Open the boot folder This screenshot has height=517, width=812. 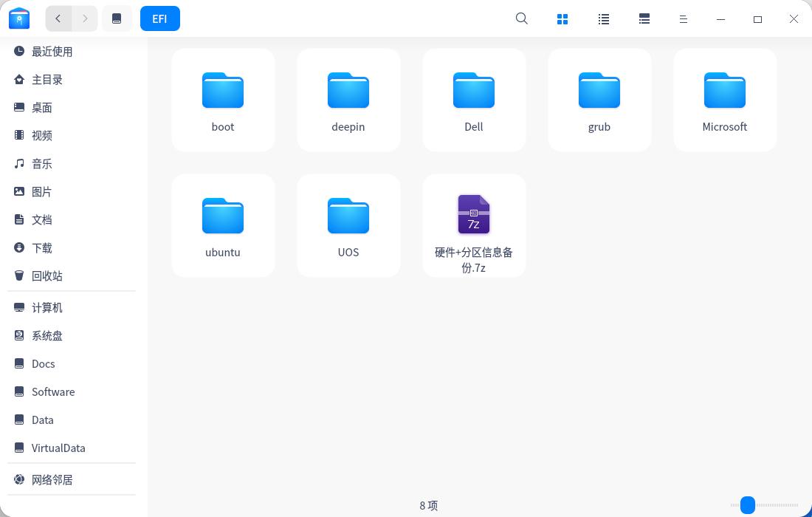[223, 100]
